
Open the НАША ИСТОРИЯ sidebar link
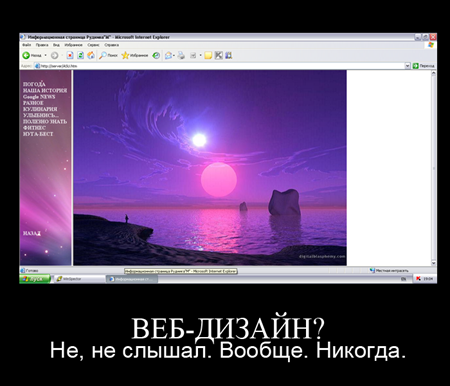[45, 90]
